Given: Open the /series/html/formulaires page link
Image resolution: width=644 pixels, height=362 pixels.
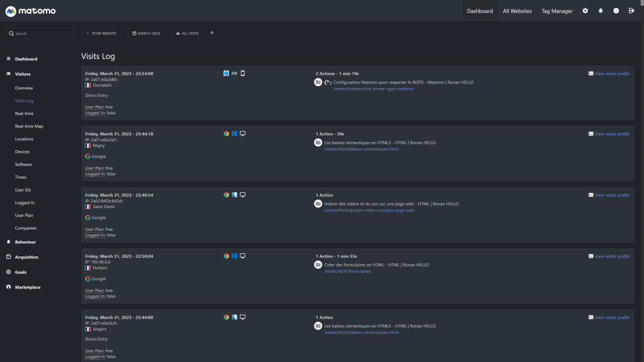Looking at the screenshot, I should pyautogui.click(x=347, y=271).
